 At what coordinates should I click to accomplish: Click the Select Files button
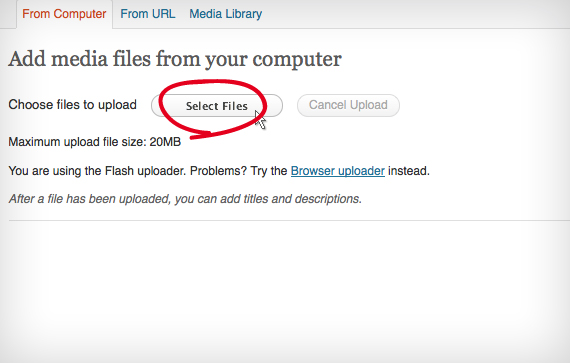click(x=217, y=106)
